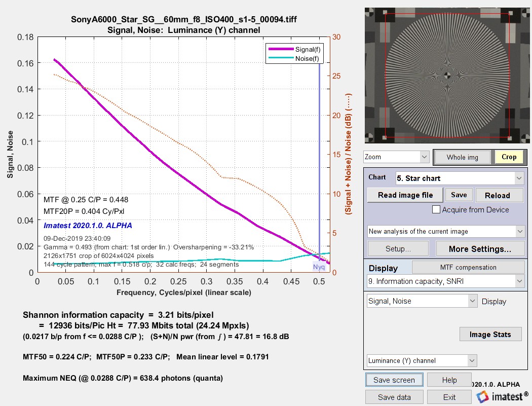Click the plot title file name text

click(x=183, y=19)
